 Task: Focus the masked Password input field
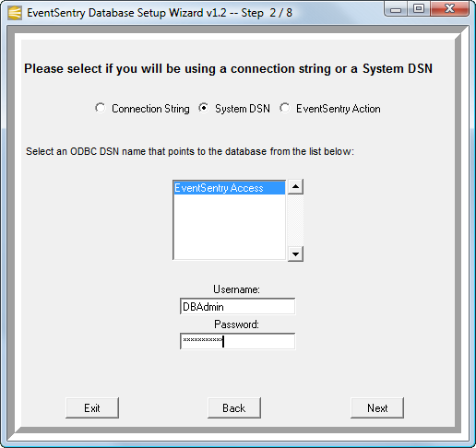click(x=237, y=341)
